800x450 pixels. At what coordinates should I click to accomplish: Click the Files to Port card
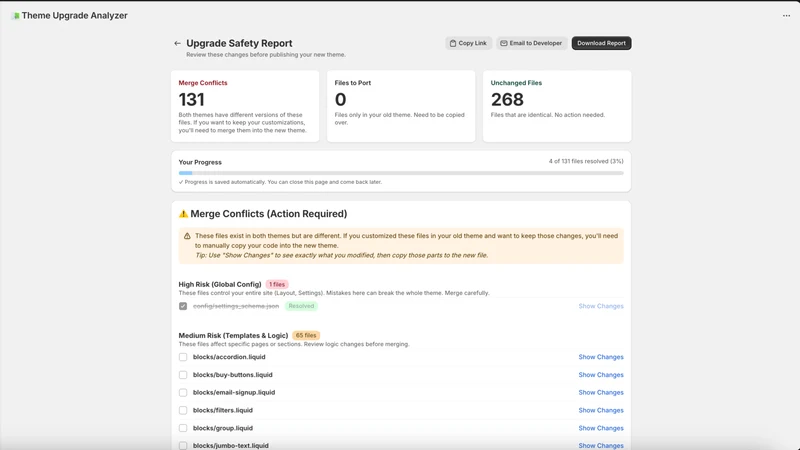point(401,106)
